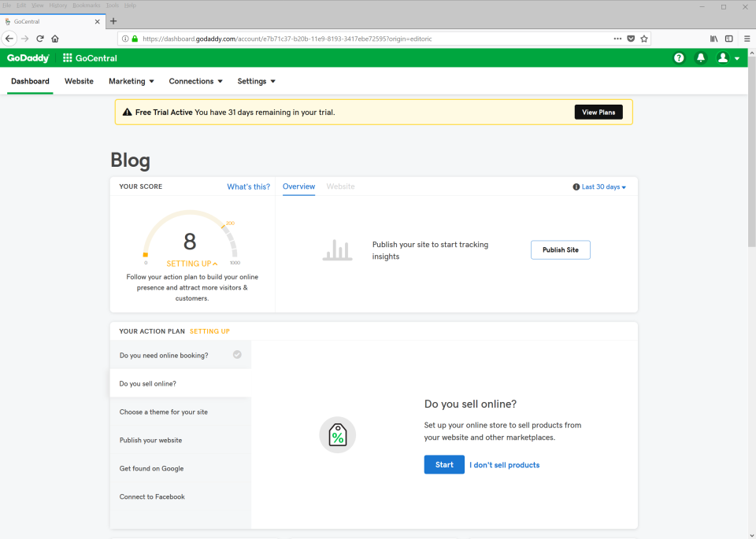
Task: Select the Publish your website step
Action: point(150,440)
